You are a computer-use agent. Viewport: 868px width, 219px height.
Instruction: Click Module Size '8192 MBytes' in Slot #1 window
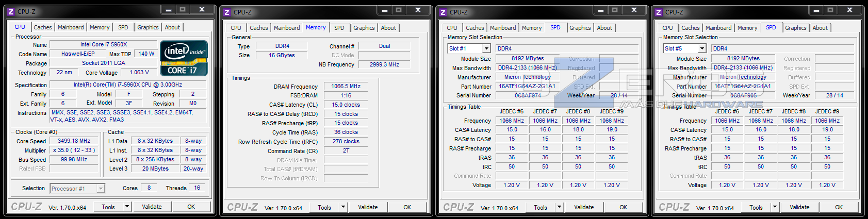pos(528,58)
